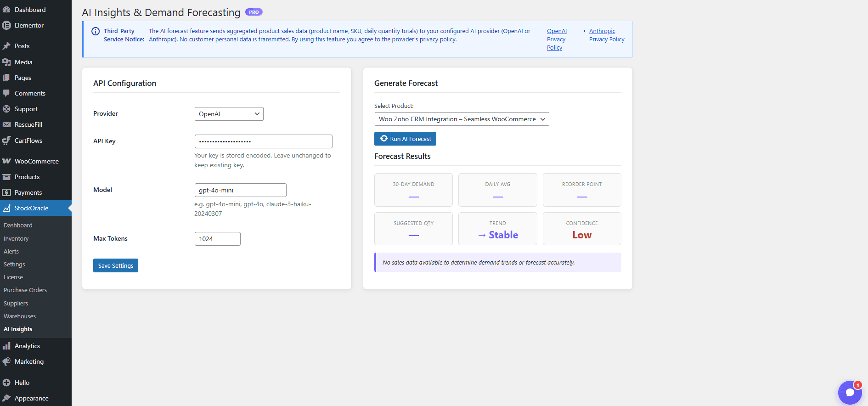
Task: Click the 30-DAY DEMAND result card
Action: [413, 190]
